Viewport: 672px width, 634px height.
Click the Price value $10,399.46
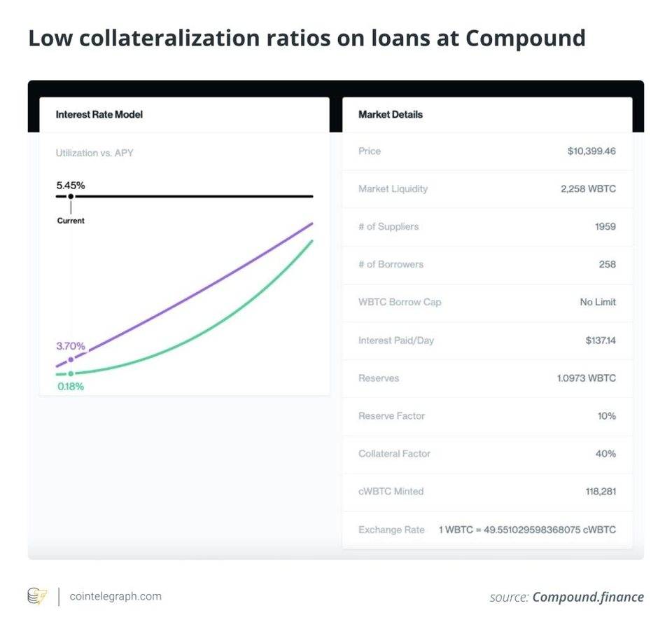pyautogui.click(x=591, y=151)
